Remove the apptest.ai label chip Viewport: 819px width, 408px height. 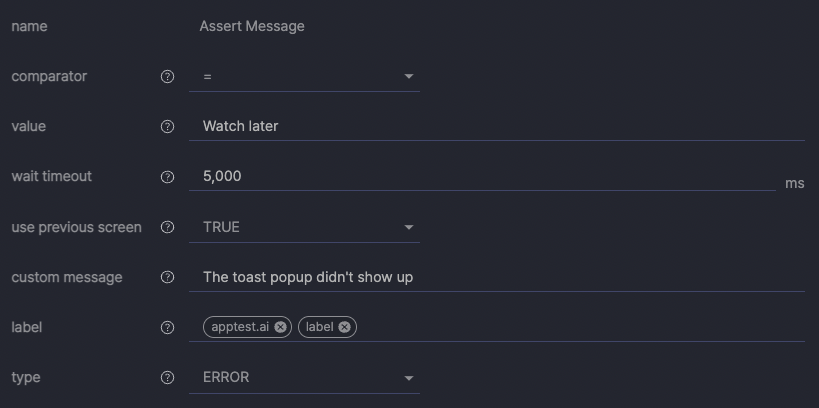click(280, 327)
